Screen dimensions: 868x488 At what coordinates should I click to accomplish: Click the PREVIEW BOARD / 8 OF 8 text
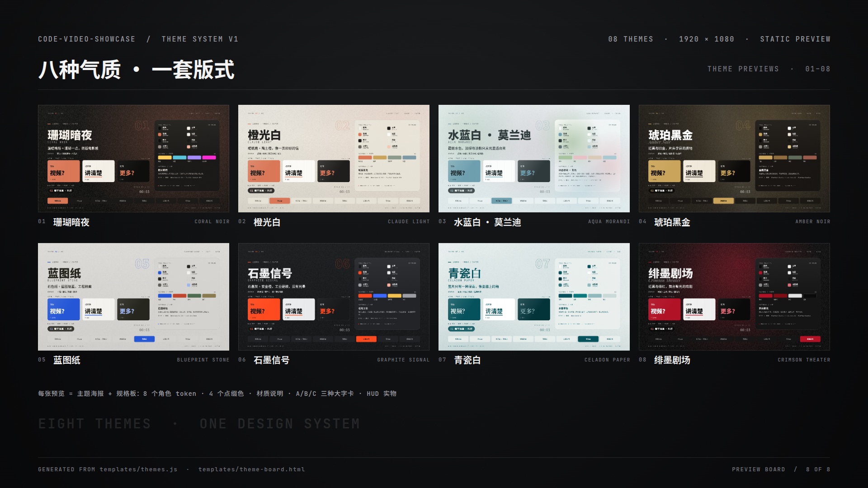(x=781, y=469)
